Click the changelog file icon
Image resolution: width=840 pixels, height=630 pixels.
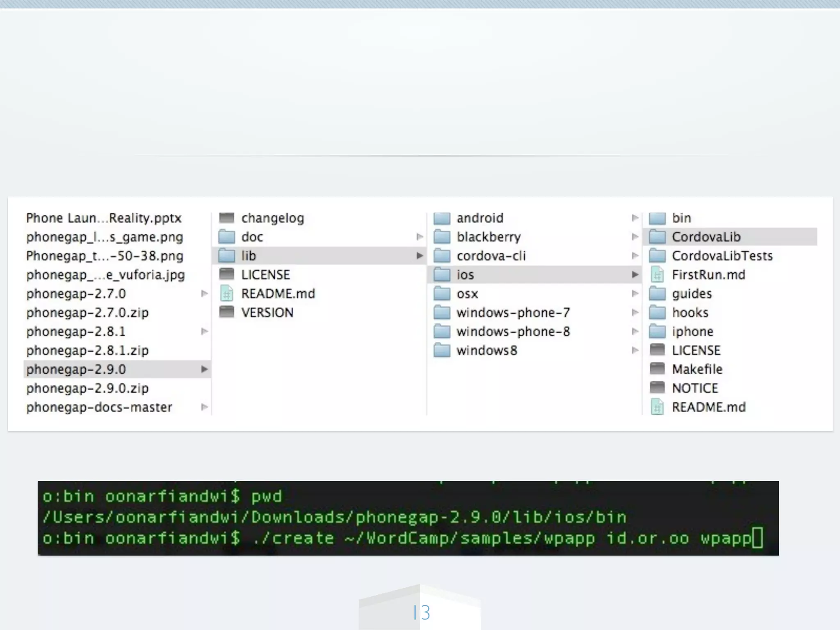(x=226, y=218)
